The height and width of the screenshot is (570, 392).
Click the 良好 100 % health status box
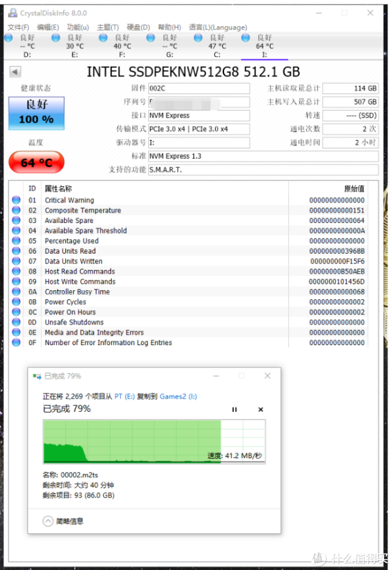37,113
